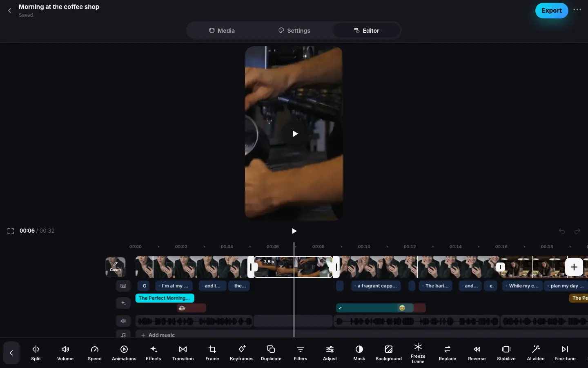The height and width of the screenshot is (368, 588).
Task: Click Add music
Action: coord(158,335)
